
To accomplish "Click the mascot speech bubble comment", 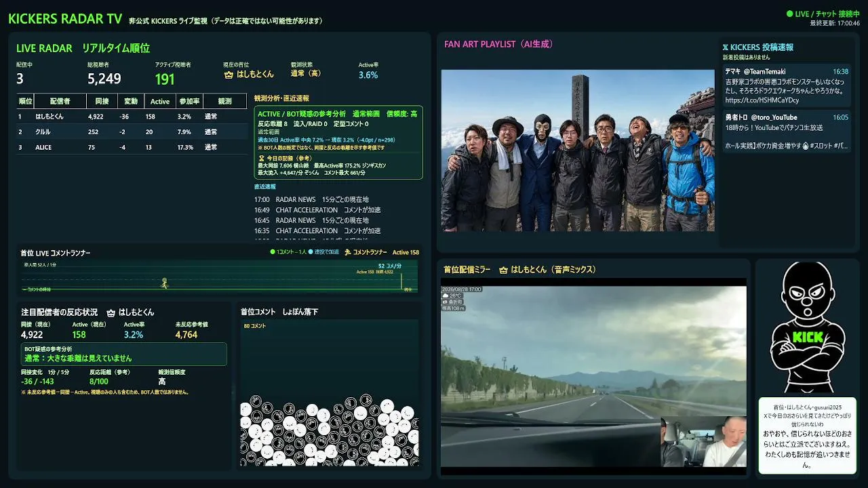I will point(807,434).
